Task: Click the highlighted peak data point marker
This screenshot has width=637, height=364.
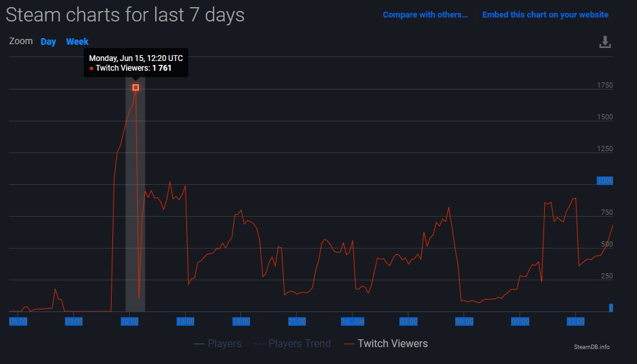Action: click(136, 87)
